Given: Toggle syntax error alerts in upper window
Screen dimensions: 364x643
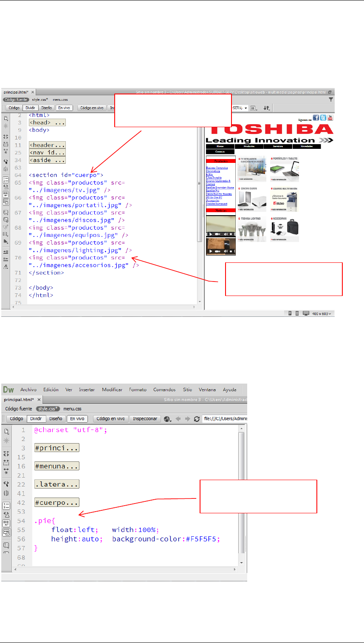Looking at the screenshot, I should (6, 202).
